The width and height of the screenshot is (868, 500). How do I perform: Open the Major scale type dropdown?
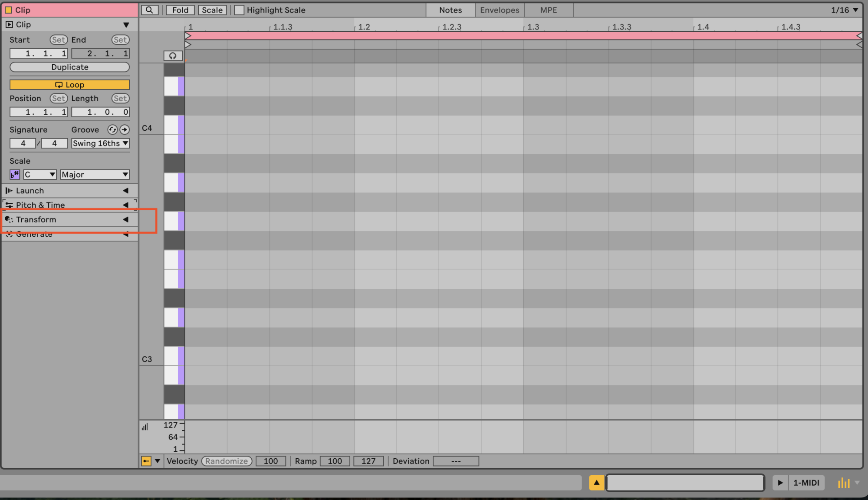point(95,174)
